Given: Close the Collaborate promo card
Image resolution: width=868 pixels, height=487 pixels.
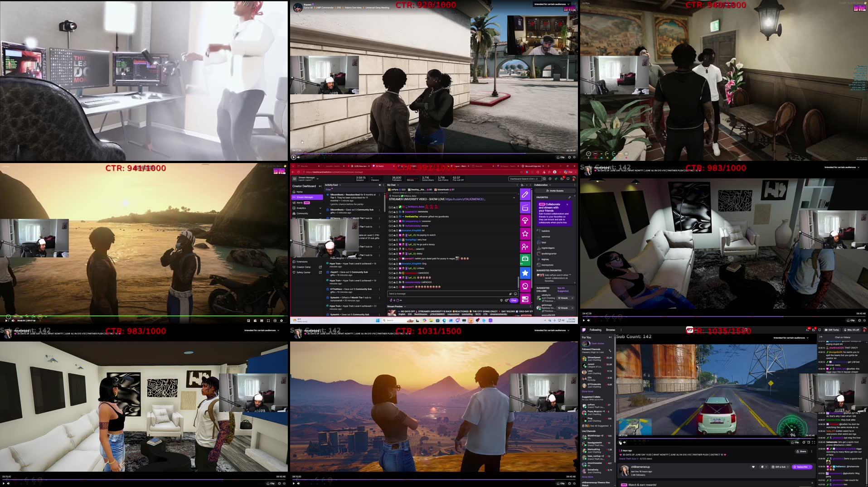Looking at the screenshot, I should click(567, 204).
